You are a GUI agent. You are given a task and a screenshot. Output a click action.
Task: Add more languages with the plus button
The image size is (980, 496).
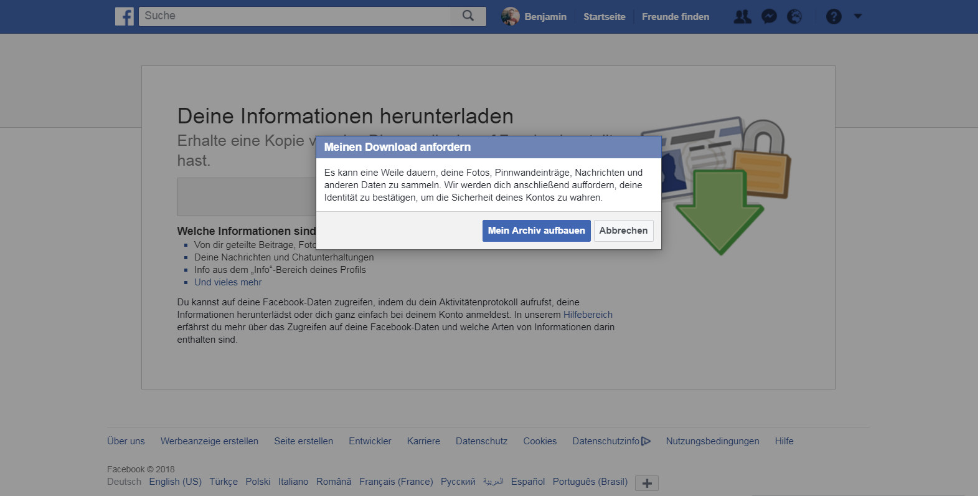tap(647, 483)
